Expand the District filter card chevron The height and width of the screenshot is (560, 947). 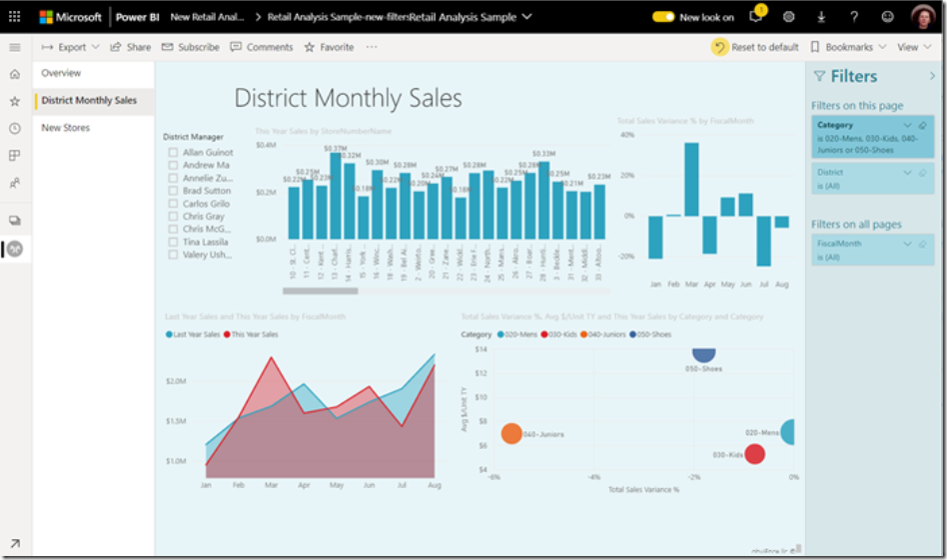[x=907, y=173]
